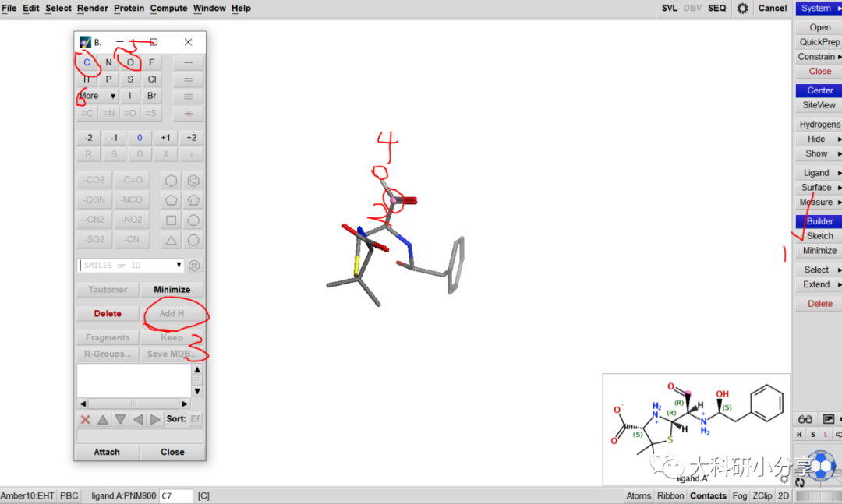Click QuickPrep in right panel
This screenshot has height=504, width=842.
[819, 42]
